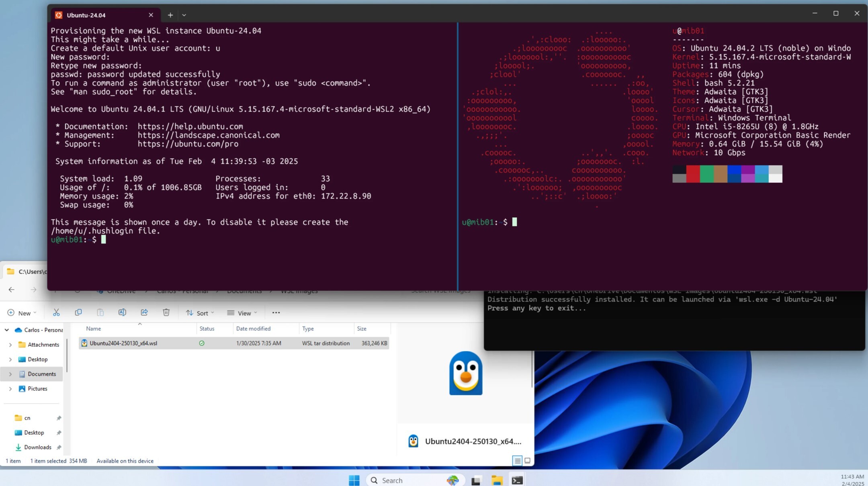The width and height of the screenshot is (868, 486).
Task: Click the New button in File Explorer
Action: pyautogui.click(x=22, y=313)
